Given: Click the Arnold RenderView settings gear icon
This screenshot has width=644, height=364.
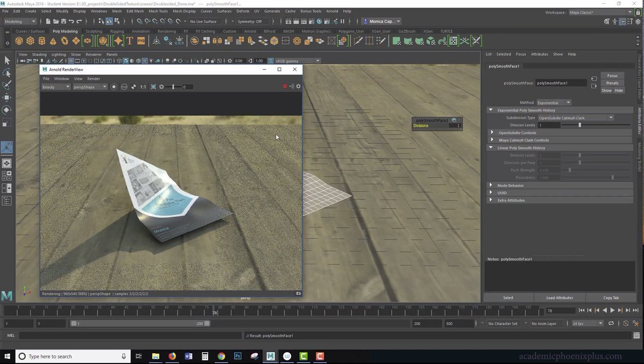Looking at the screenshot, I should [x=298, y=86].
